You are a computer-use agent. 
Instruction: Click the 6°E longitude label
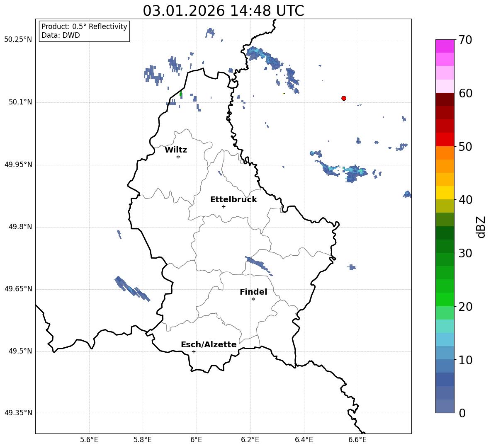click(x=196, y=440)
